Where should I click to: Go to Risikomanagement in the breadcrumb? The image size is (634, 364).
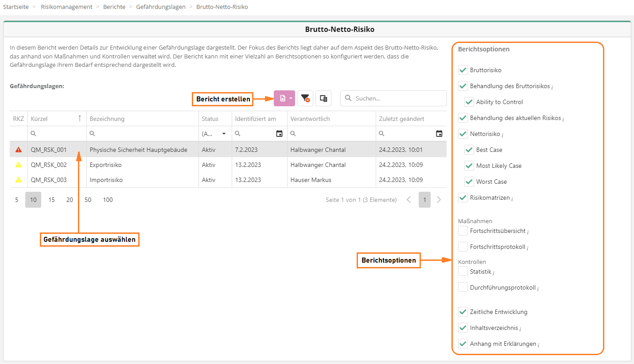66,7
